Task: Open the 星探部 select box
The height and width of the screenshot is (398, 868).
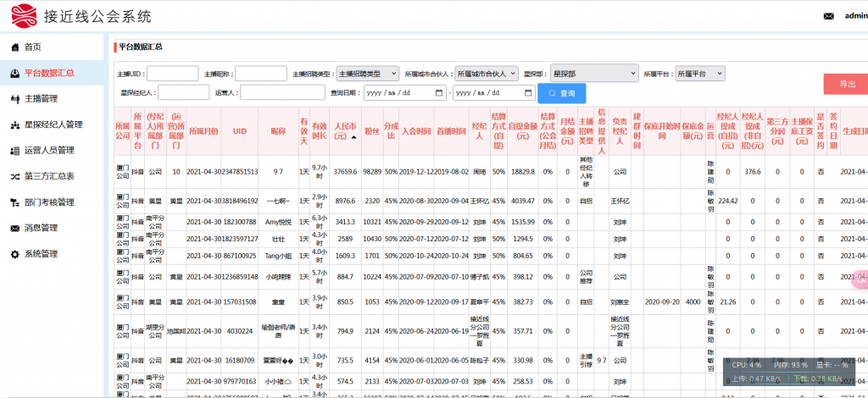Action: [x=594, y=73]
